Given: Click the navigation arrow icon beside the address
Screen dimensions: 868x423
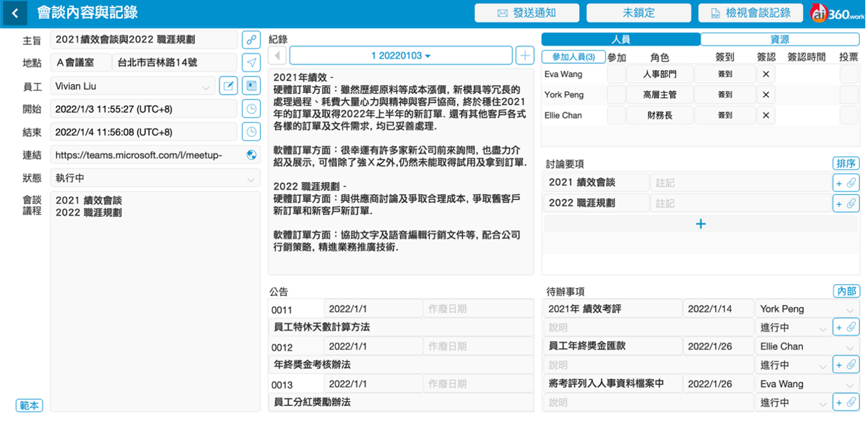Looking at the screenshot, I should pos(251,63).
